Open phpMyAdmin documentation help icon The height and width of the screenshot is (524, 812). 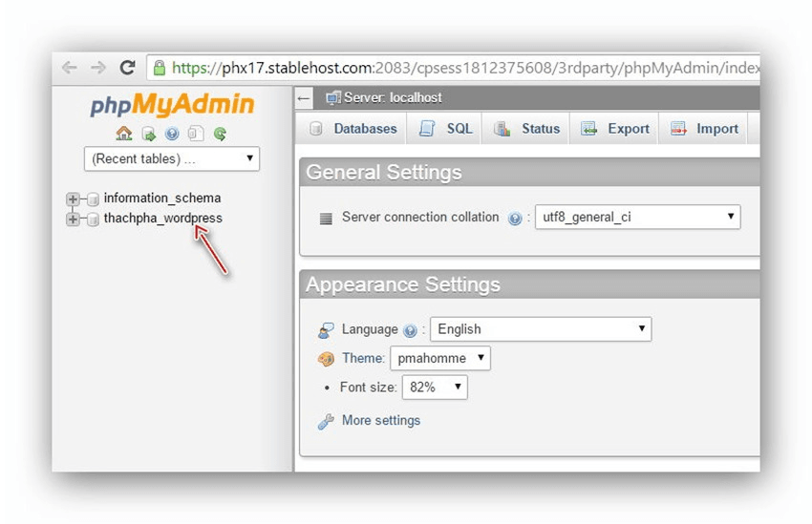pos(172,134)
